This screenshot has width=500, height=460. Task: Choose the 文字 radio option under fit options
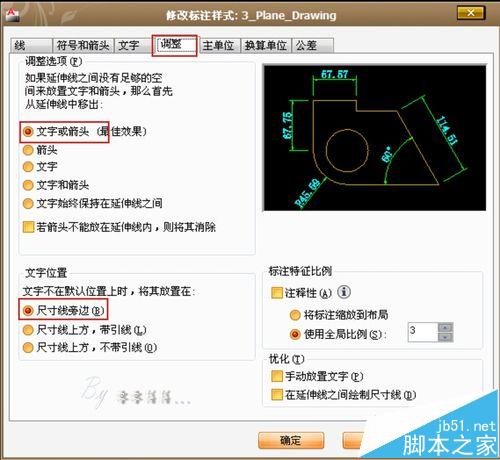28,166
